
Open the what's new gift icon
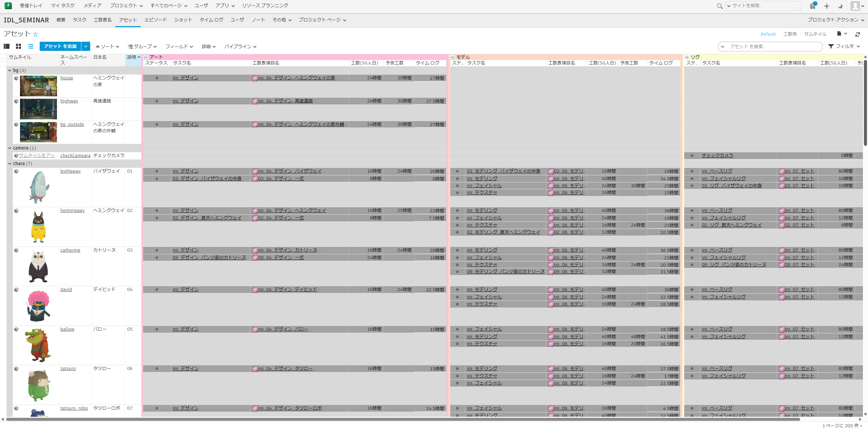(813, 6)
